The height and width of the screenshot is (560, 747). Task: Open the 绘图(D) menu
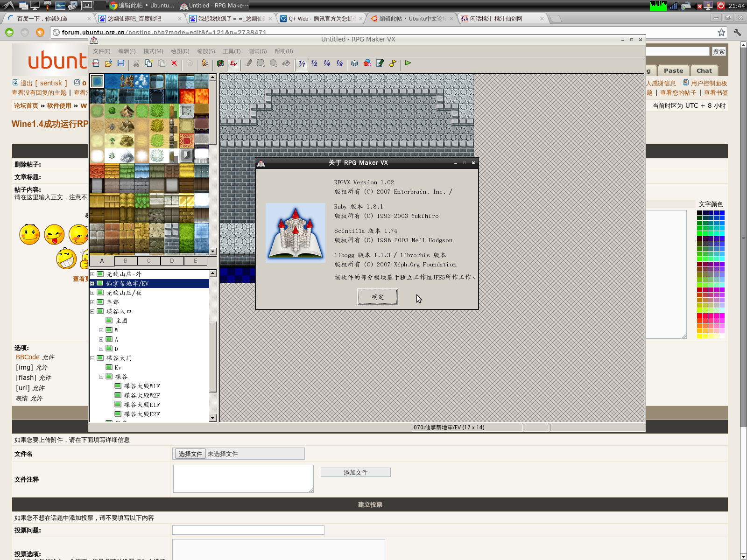pos(180,51)
